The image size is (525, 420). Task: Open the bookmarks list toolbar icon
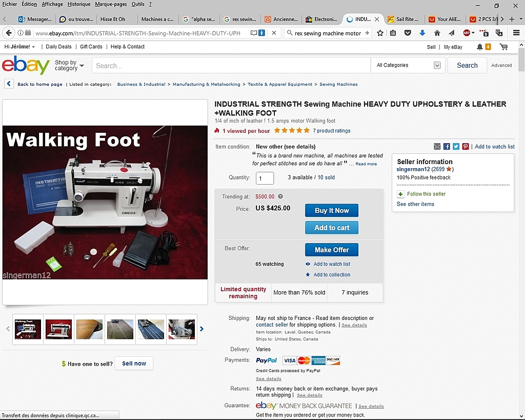pyautogui.click(x=393, y=33)
